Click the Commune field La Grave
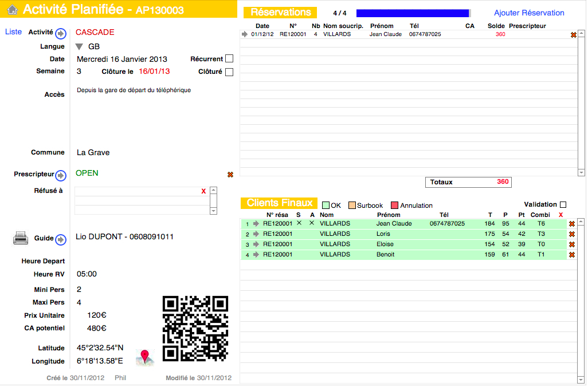The image size is (588, 387). 93,152
